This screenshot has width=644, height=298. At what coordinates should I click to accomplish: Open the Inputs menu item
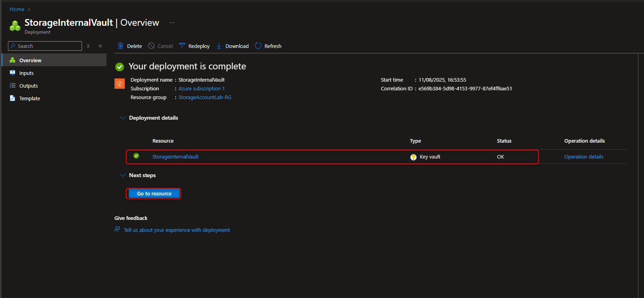pos(54,73)
